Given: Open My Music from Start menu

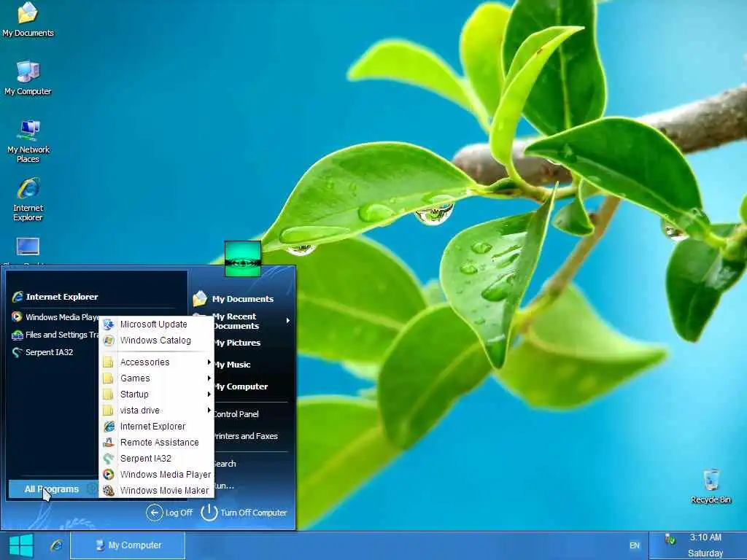Looking at the screenshot, I should 233,365.
